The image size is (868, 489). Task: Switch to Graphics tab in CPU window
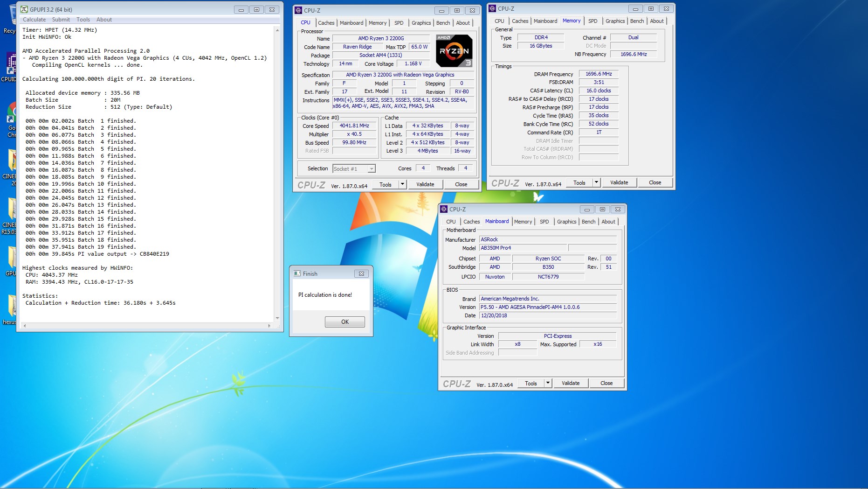point(421,23)
